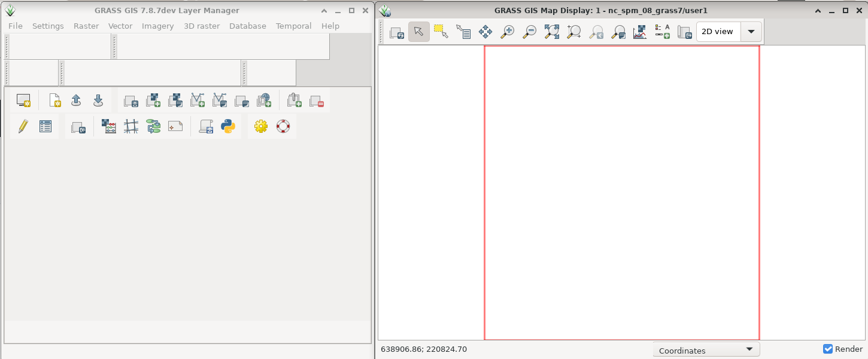868x359 pixels.
Task: Save display to file
Action: (684, 32)
